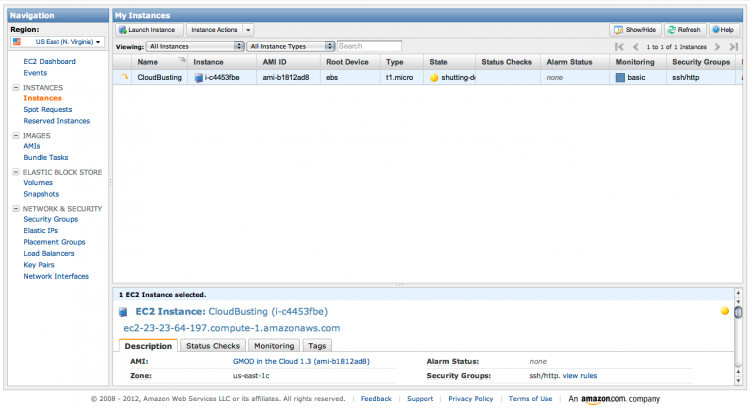The width and height of the screenshot is (750, 409).
Task: Open Key Pairs
Action: click(x=39, y=265)
